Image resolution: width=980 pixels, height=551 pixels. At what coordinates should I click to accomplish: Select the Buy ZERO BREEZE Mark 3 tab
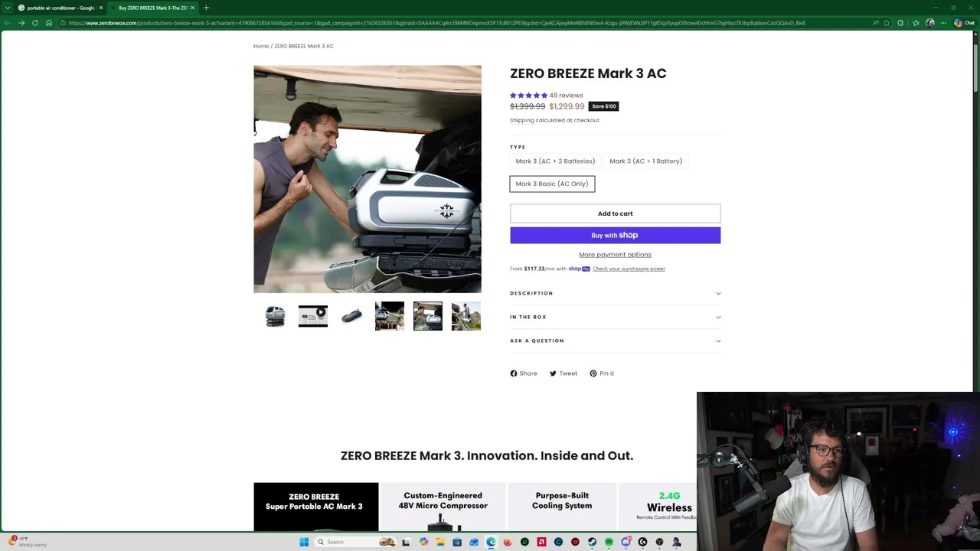pyautogui.click(x=152, y=8)
